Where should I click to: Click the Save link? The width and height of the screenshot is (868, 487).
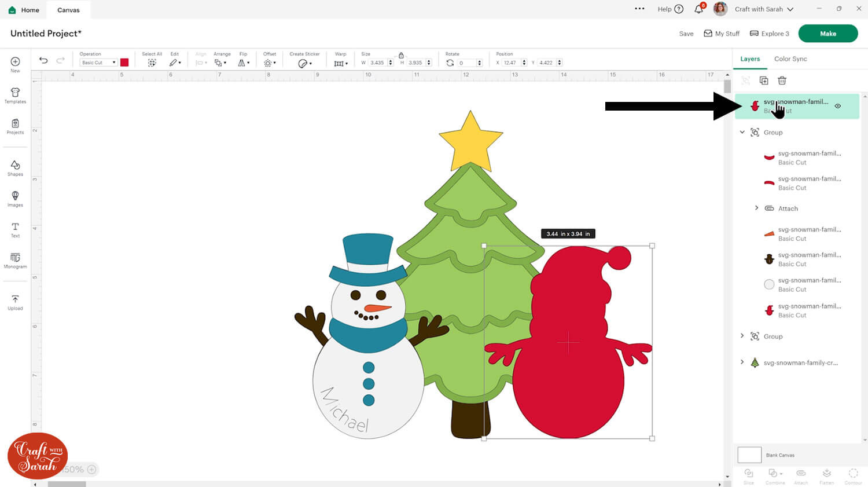pyautogui.click(x=686, y=34)
